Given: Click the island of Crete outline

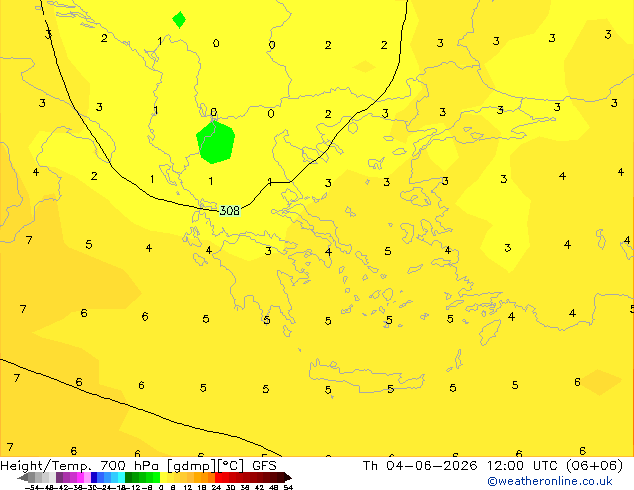Looking at the screenshot, I should (367, 376).
